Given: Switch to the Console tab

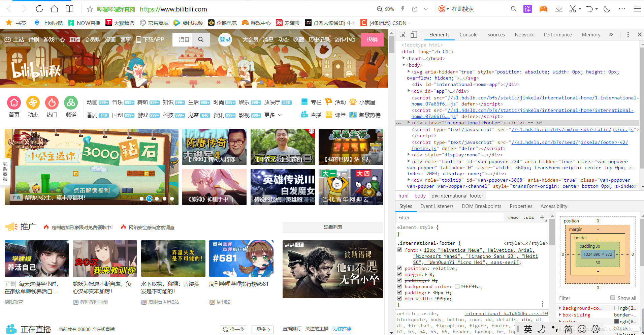Looking at the screenshot, I should click(469, 34).
